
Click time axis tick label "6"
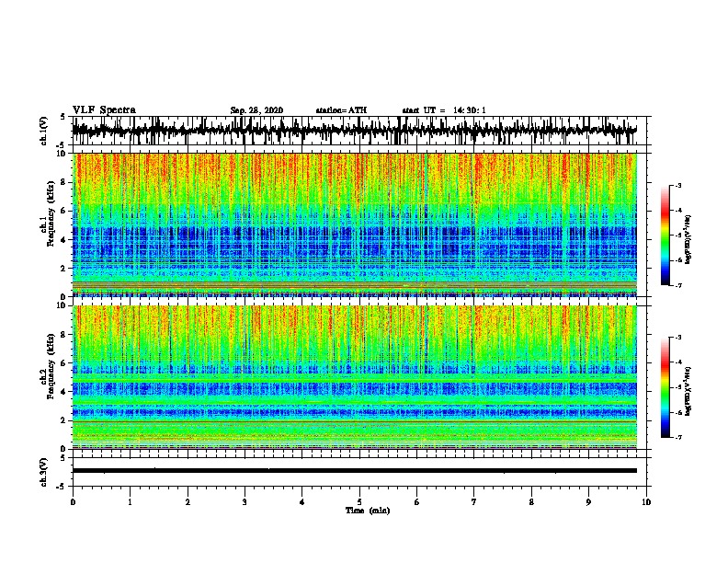point(416,502)
